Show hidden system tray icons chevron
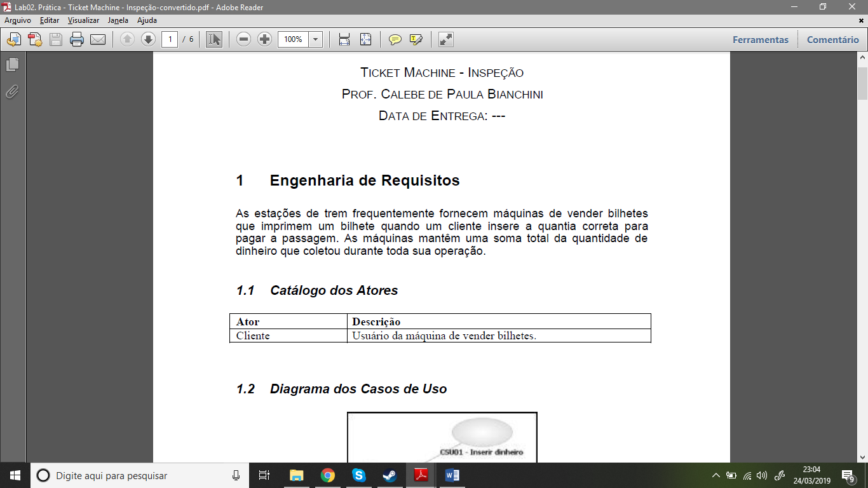Viewport: 868px width, 488px height. (x=715, y=475)
